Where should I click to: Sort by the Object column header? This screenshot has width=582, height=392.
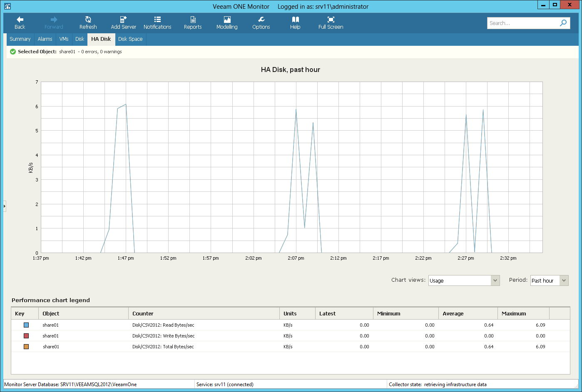point(83,313)
